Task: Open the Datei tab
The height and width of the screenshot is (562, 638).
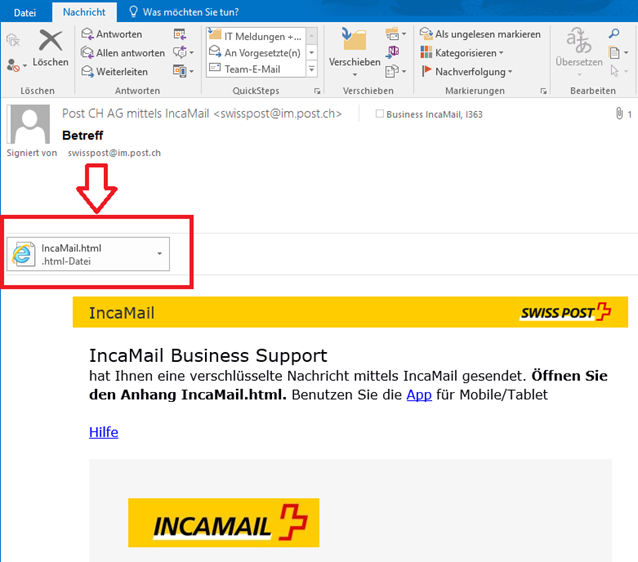Action: [24, 11]
